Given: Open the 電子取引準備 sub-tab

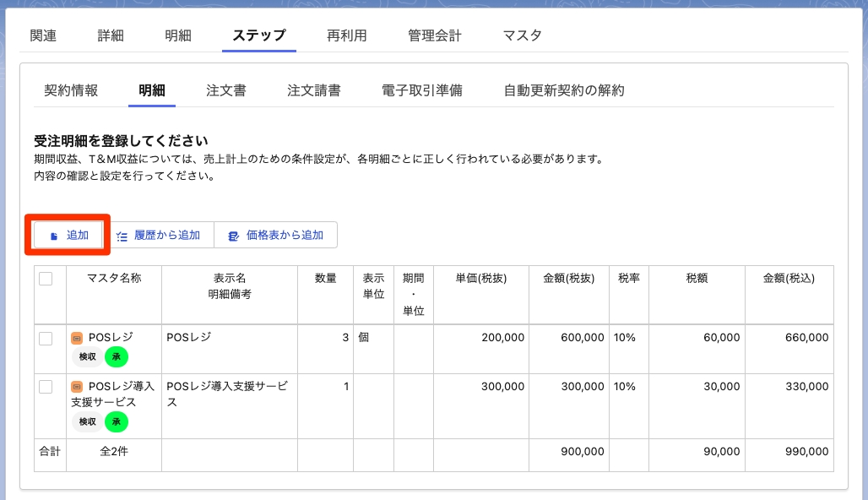Looking at the screenshot, I should (x=422, y=90).
